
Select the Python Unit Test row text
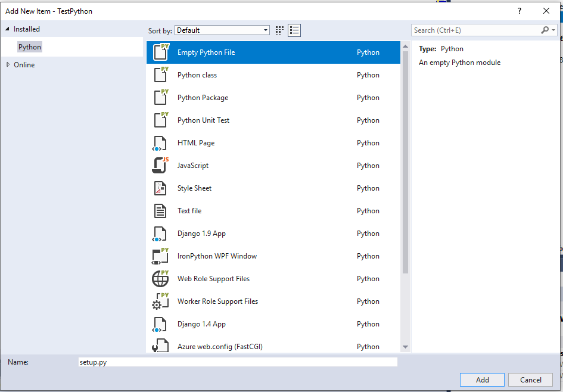[x=203, y=120]
